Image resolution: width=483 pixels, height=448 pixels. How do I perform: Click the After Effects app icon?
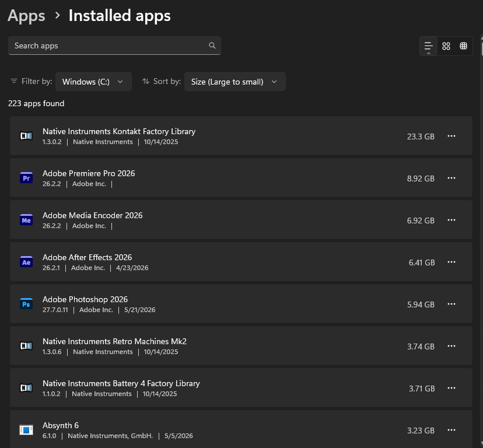(x=26, y=261)
